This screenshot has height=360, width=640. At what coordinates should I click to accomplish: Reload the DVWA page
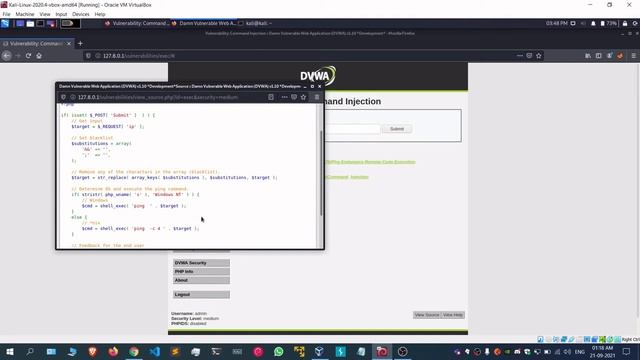tap(28, 56)
